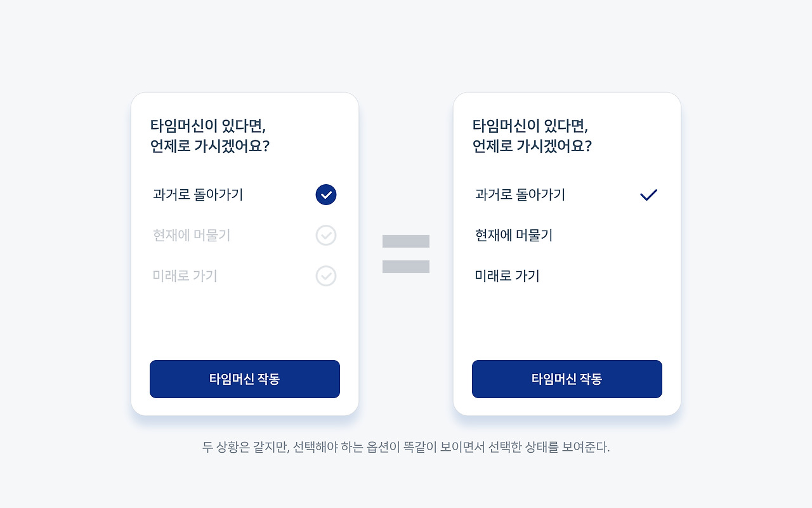The width and height of the screenshot is (812, 508).
Task: Choose the dark 미래로 가기 option in right card
Action: 507,276
